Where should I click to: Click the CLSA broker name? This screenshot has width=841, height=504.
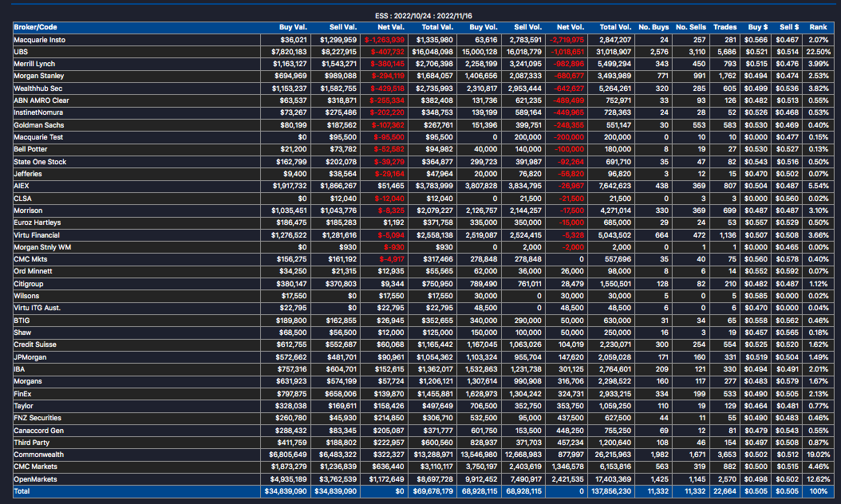pos(22,199)
